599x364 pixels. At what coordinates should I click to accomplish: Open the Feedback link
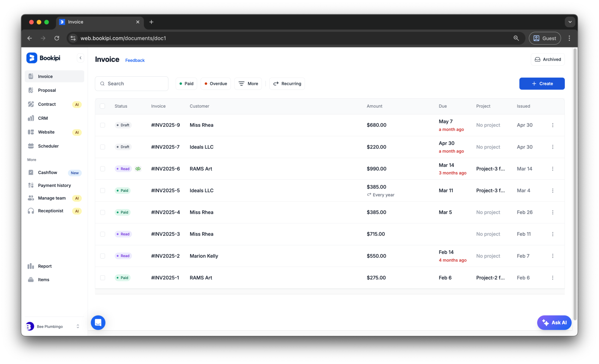tap(135, 60)
